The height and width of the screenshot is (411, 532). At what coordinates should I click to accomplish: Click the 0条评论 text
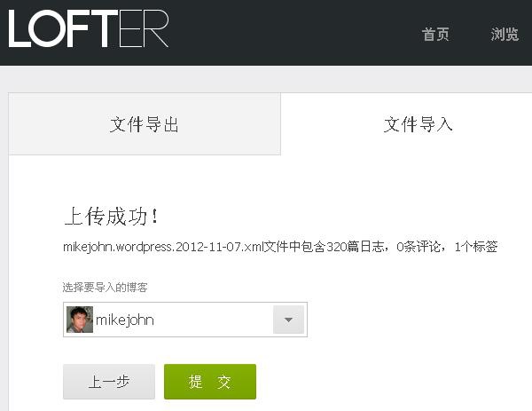click(x=419, y=247)
